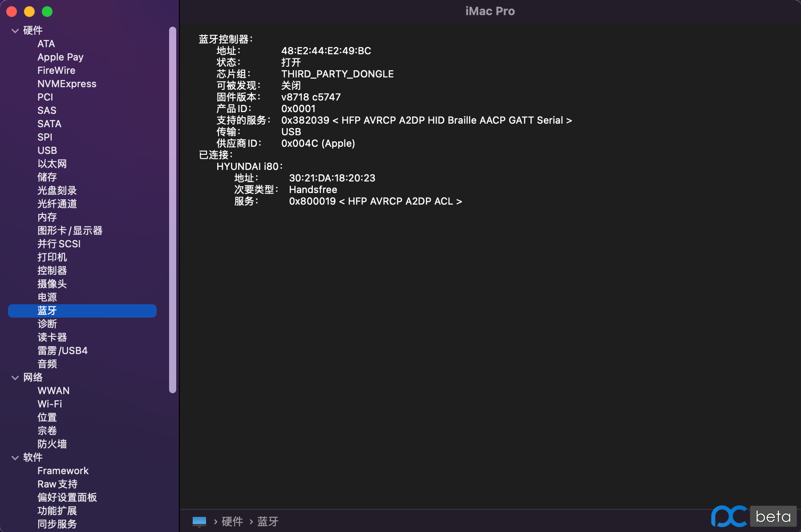The width and height of the screenshot is (801, 532).
Task: Select the highlighted 蓝牙 sidebar item
Action: pos(82,310)
